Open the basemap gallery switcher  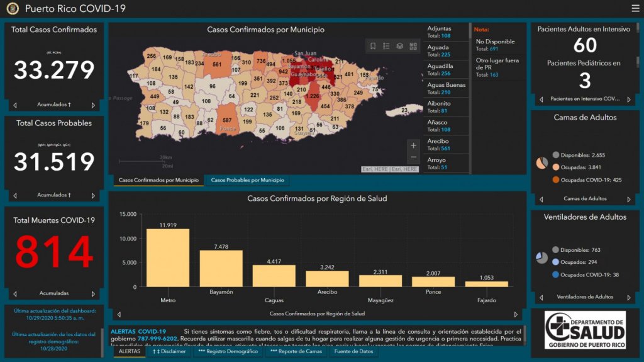pos(413,46)
